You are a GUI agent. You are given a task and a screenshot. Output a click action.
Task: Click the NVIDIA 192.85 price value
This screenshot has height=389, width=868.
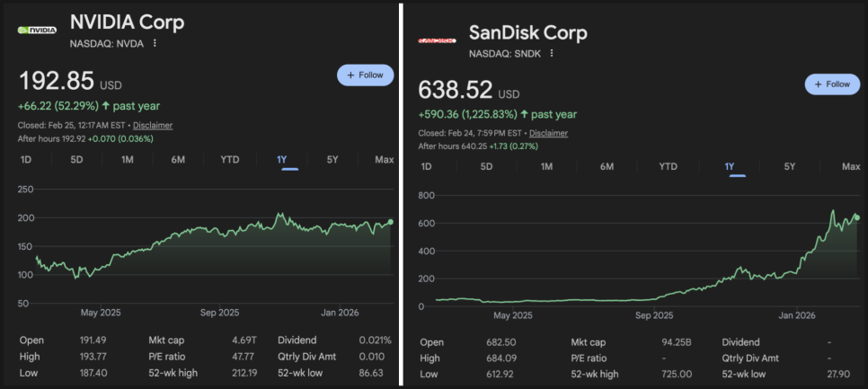[x=57, y=81]
